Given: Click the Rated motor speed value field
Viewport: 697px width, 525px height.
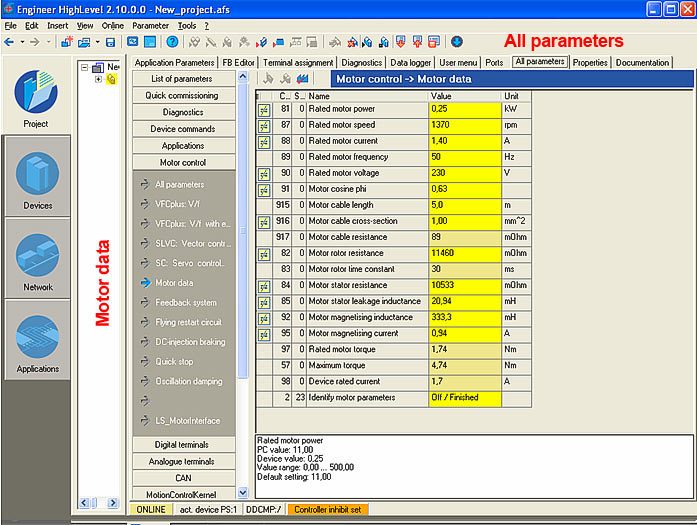Looking at the screenshot, I should pyautogui.click(x=465, y=125).
